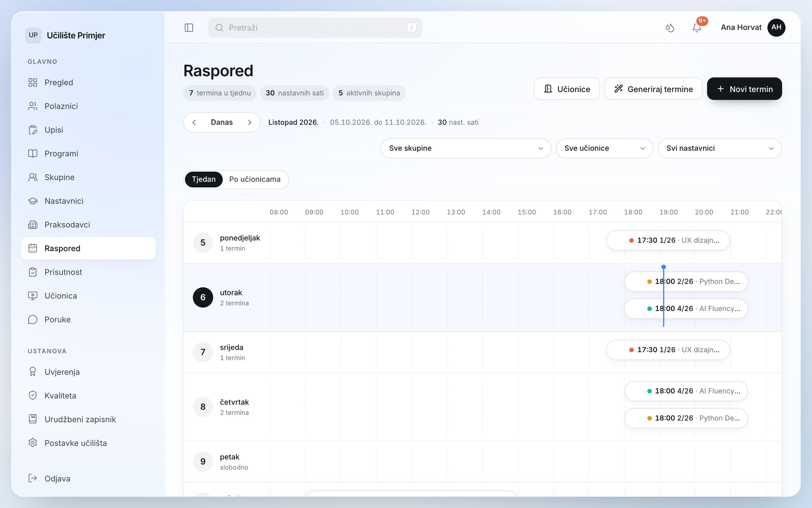Open Postavke učilišta settings
The height and width of the screenshot is (508, 812).
[x=88, y=443]
